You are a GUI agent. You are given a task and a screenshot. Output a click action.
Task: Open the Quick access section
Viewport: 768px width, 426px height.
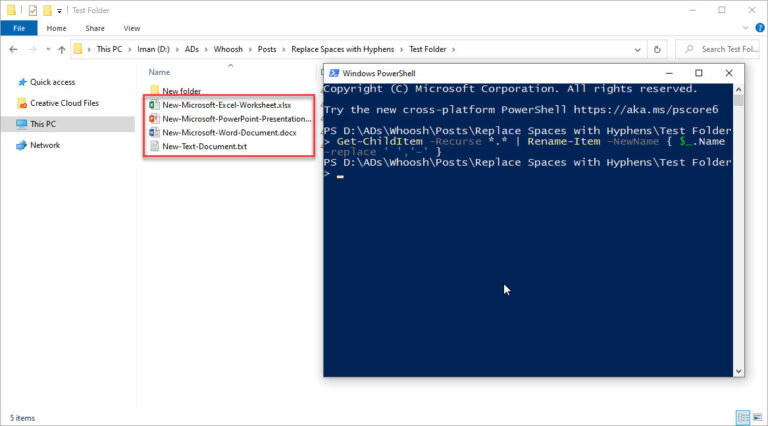point(50,82)
